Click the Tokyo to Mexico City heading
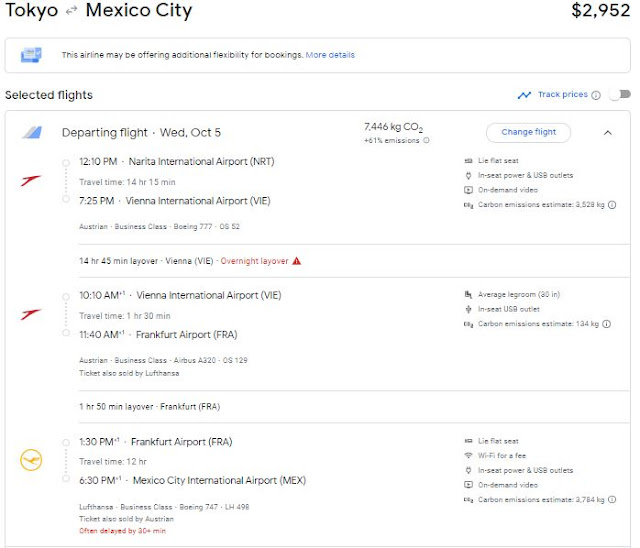This screenshot has width=640, height=548. pyautogui.click(x=98, y=12)
